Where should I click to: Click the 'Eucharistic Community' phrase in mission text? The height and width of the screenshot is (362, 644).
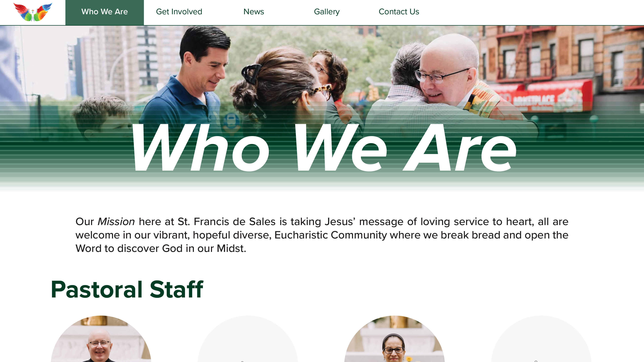pyautogui.click(x=331, y=235)
